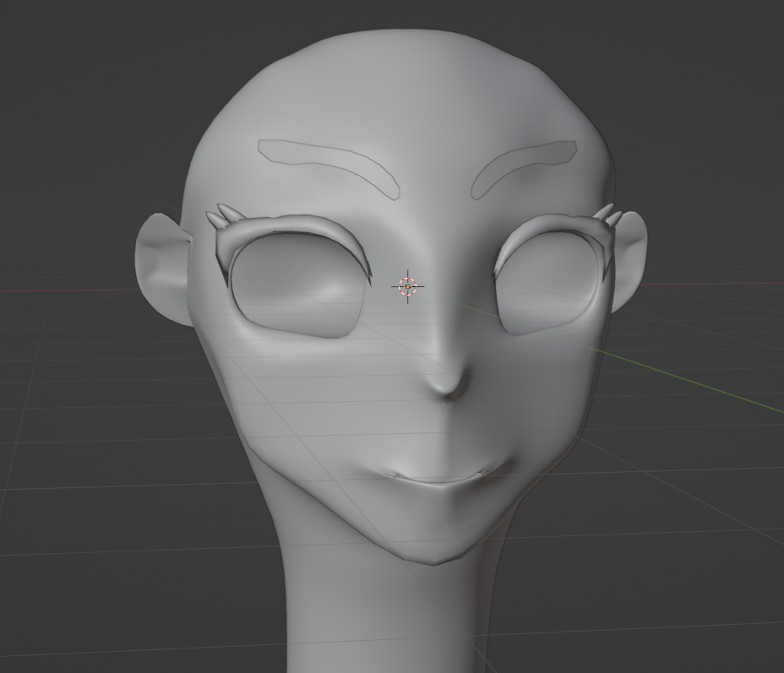Viewport: 784px width, 673px height.
Task: Select the eye socket on the viewer's left
Action: click(x=297, y=285)
